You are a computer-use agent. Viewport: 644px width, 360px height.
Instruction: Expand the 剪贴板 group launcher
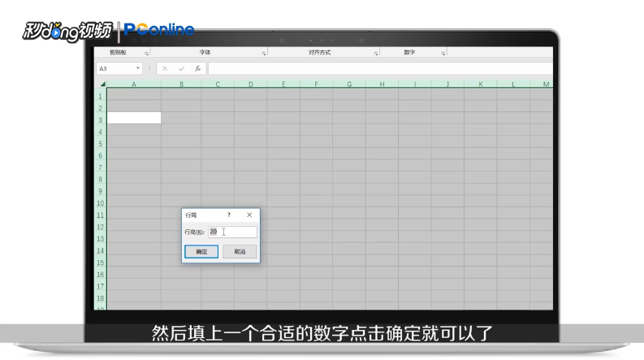coord(146,54)
